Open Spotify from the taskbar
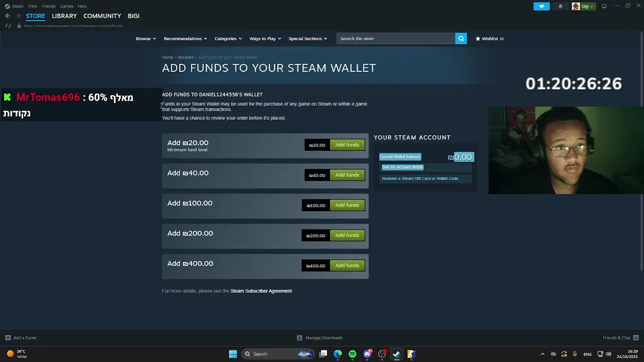 352,354
